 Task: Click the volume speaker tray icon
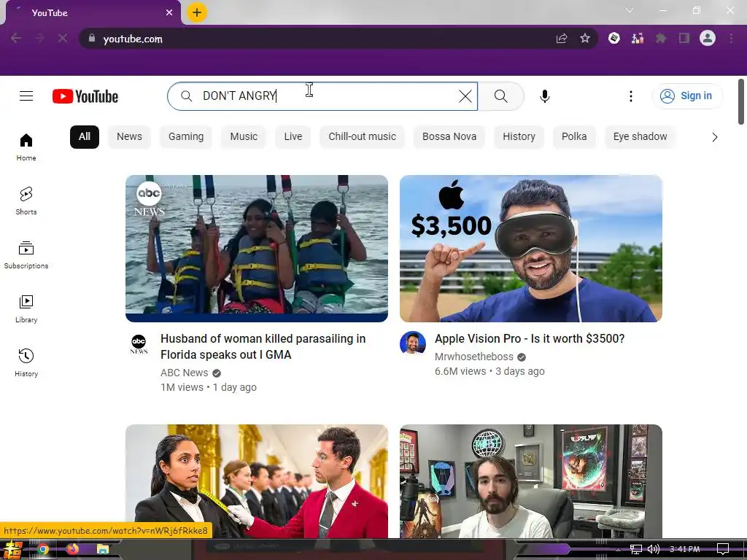[653, 549]
